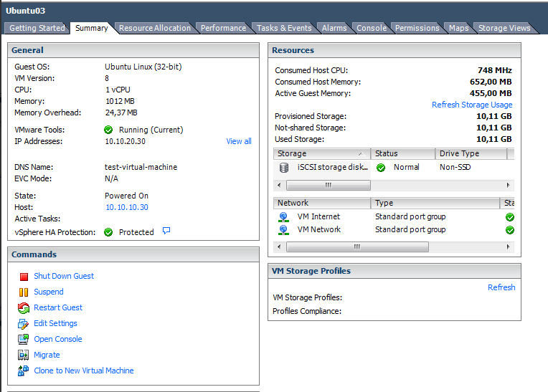This screenshot has width=548, height=392.
Task: Click the Restart Guest link
Action: point(58,307)
